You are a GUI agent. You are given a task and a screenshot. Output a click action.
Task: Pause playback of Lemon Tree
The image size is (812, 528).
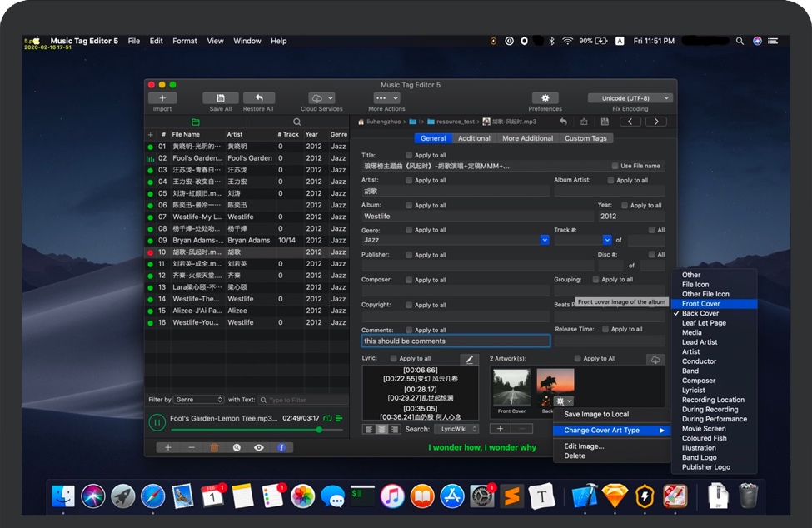(157, 422)
